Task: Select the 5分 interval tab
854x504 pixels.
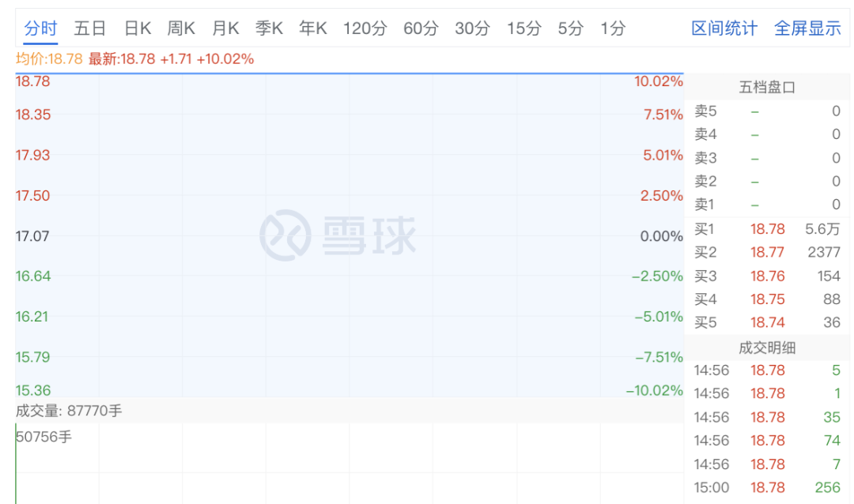Action: (x=570, y=29)
